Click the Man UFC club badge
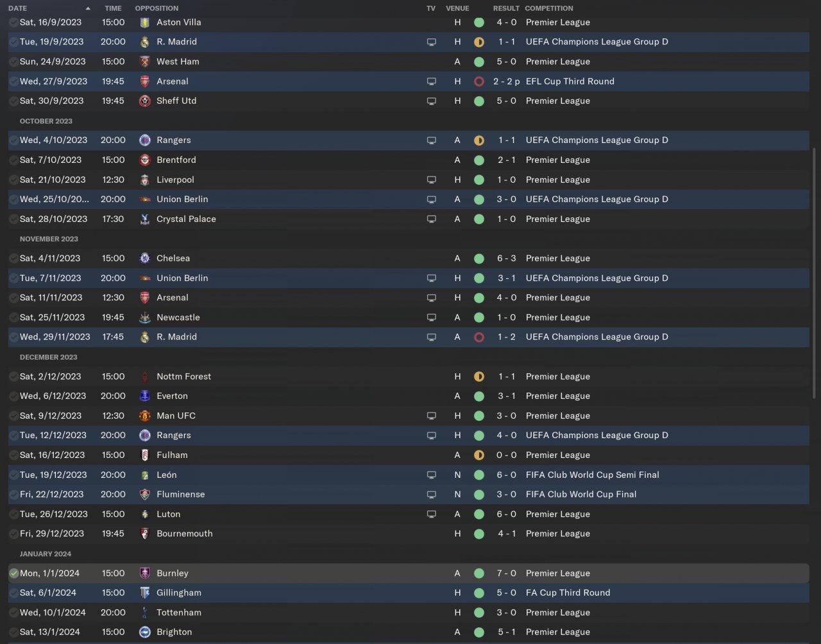 [145, 416]
